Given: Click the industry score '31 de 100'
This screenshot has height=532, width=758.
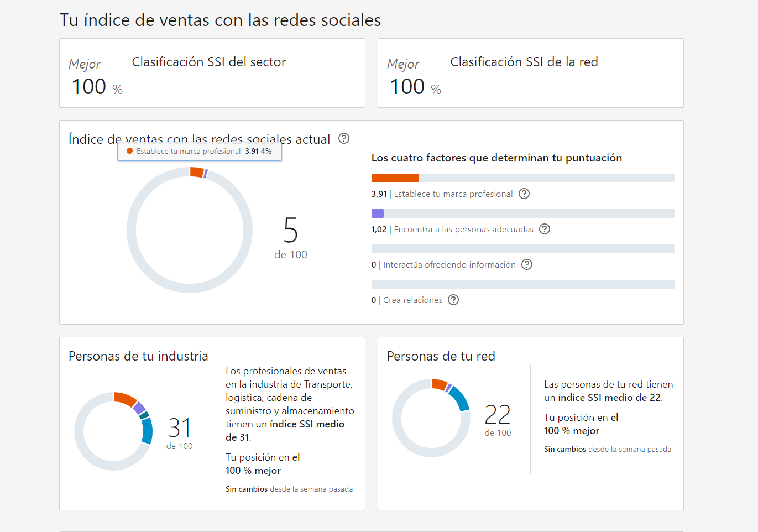Looking at the screenshot, I should coord(180,433).
